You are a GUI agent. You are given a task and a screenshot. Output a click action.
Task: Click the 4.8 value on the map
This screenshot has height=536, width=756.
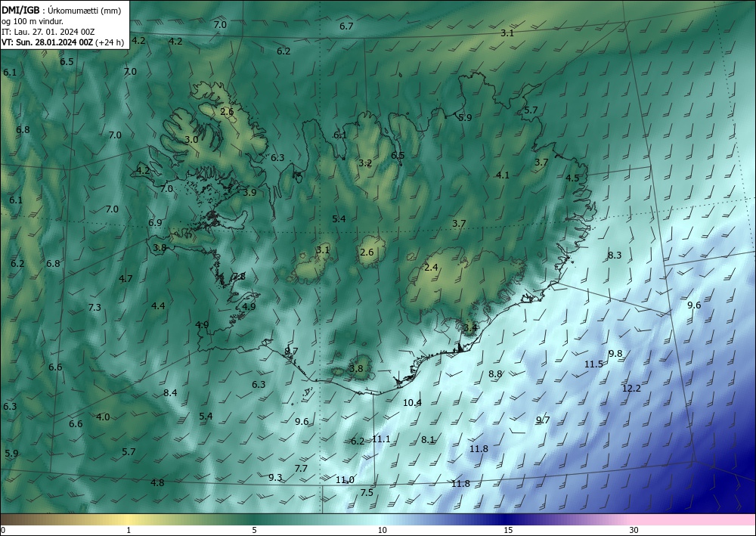click(157, 483)
